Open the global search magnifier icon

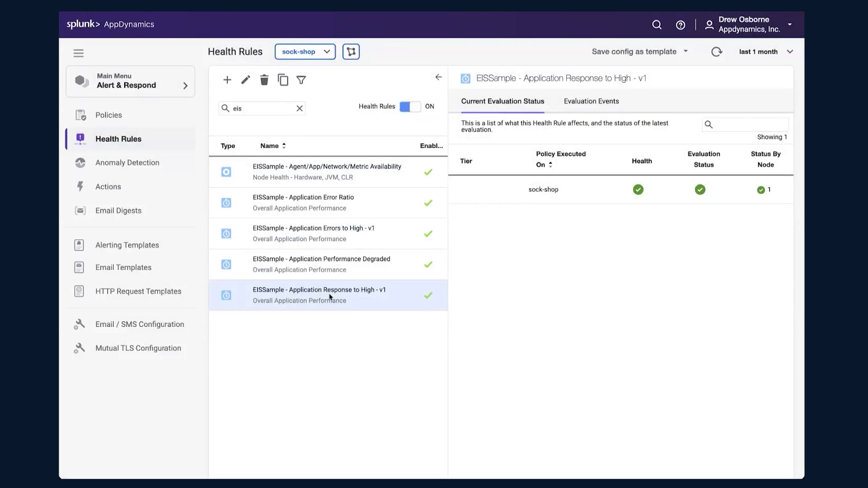(x=657, y=25)
